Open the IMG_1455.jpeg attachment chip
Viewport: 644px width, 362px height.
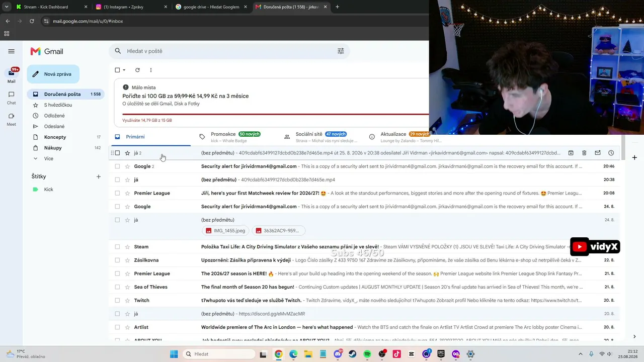click(x=225, y=231)
